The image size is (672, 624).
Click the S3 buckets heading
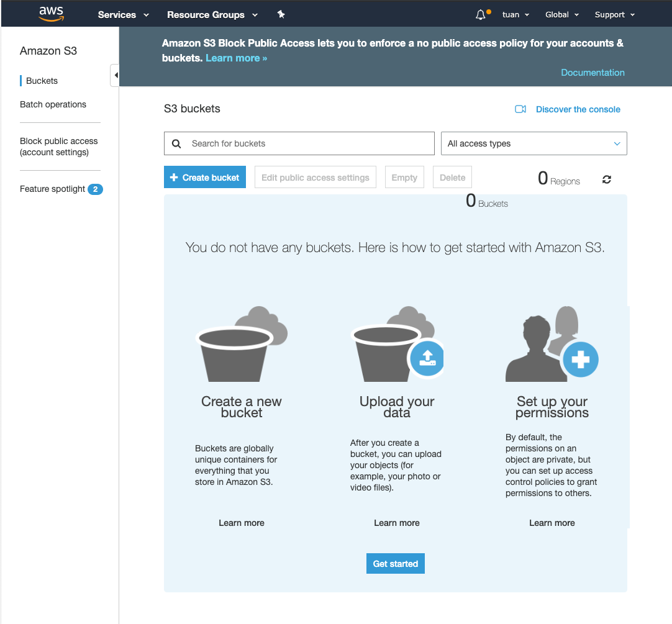pos(192,109)
